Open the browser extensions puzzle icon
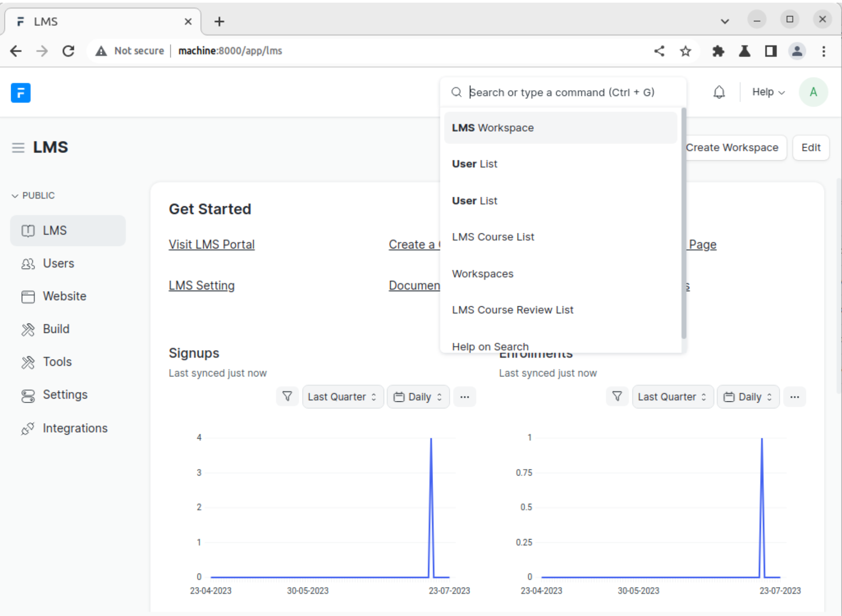 (718, 51)
